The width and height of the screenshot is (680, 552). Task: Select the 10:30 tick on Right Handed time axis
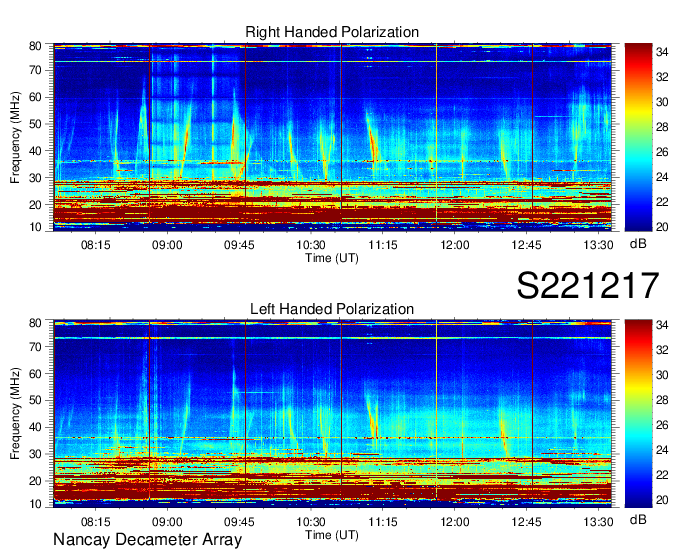[311, 245]
